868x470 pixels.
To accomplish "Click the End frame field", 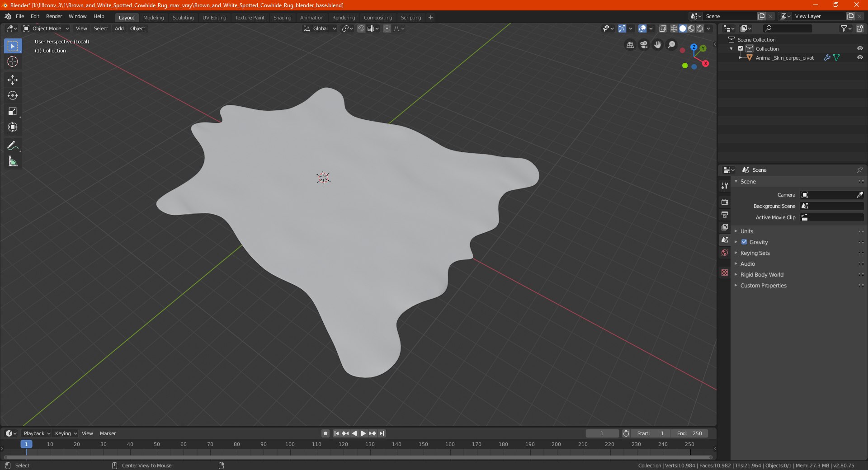I will tap(689, 433).
